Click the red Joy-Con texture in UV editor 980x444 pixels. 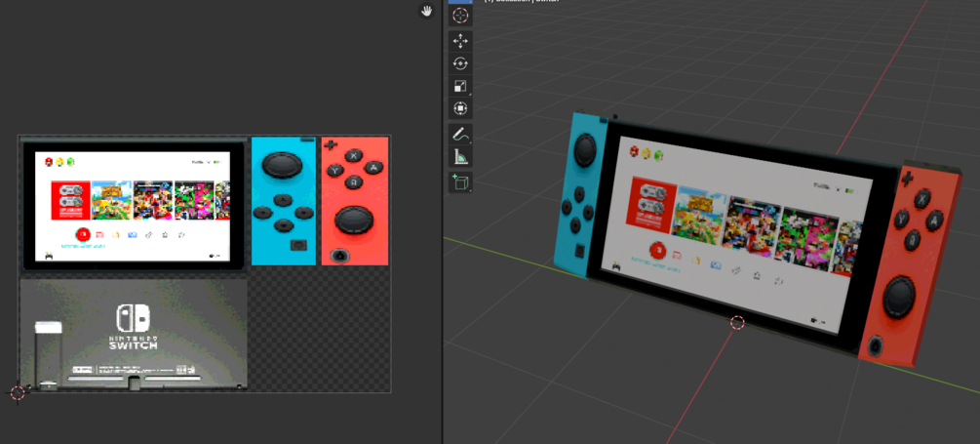pyautogui.click(x=355, y=201)
